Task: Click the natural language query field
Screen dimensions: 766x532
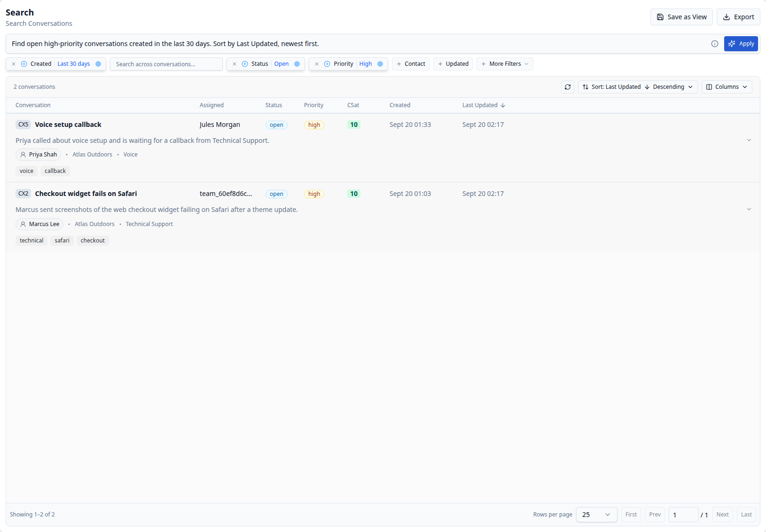Action: pyautogui.click(x=357, y=44)
